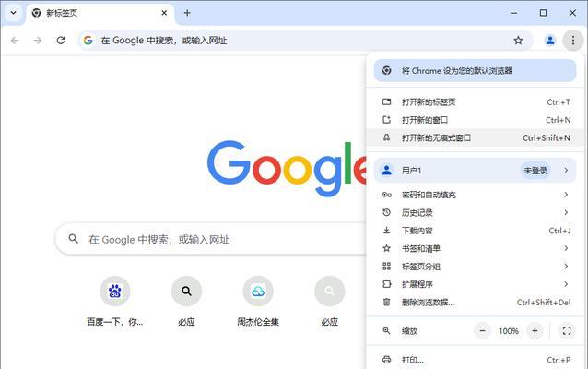This screenshot has height=369, width=588.
Task: Close the 新标签页 tab
Action: coord(164,13)
